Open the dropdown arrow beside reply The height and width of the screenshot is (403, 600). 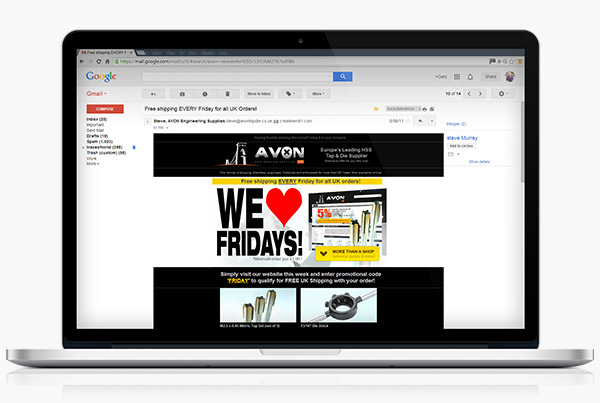click(x=432, y=121)
